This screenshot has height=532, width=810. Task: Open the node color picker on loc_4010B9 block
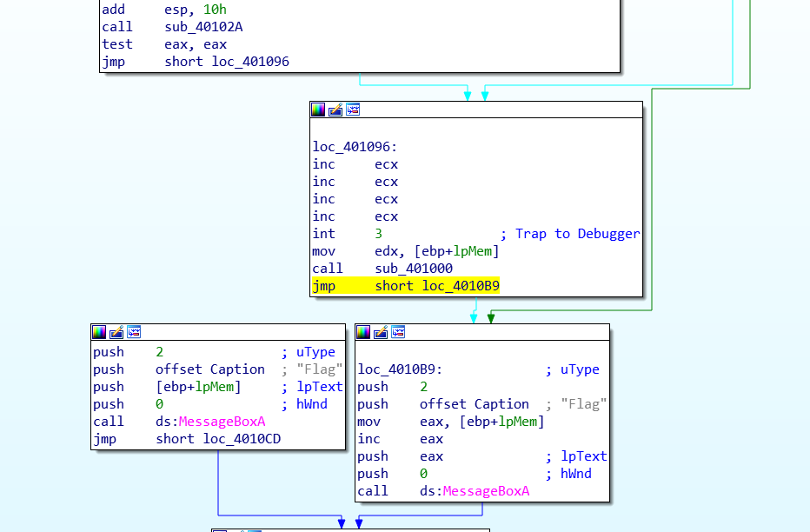click(363, 332)
